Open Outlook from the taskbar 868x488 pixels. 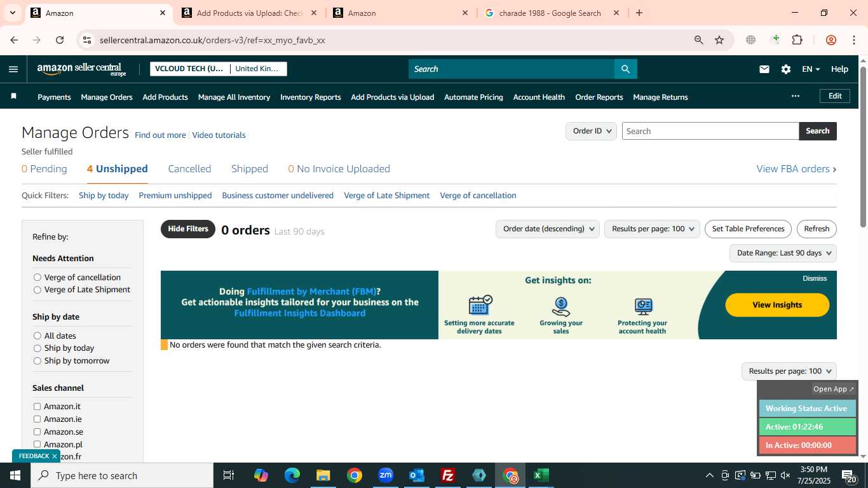pos(417,475)
